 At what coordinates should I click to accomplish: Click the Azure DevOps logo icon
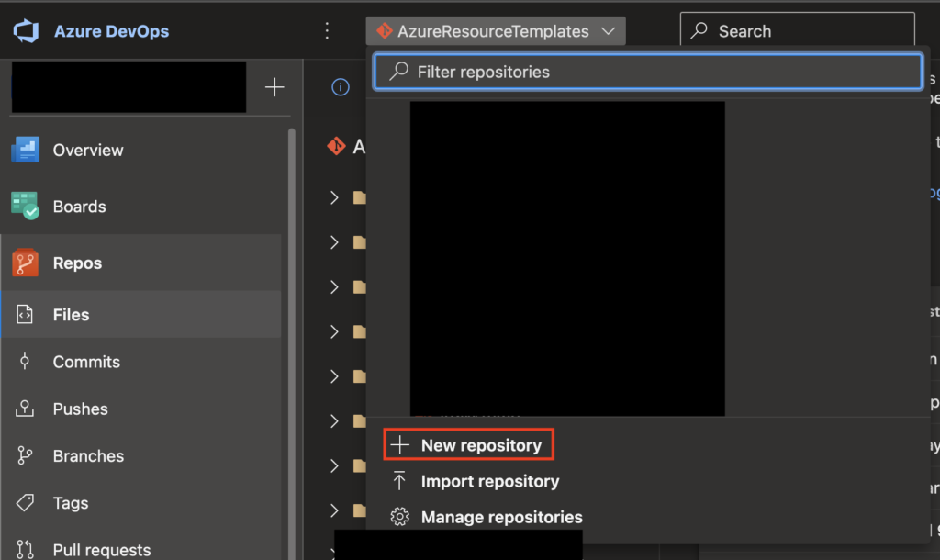pyautogui.click(x=26, y=30)
